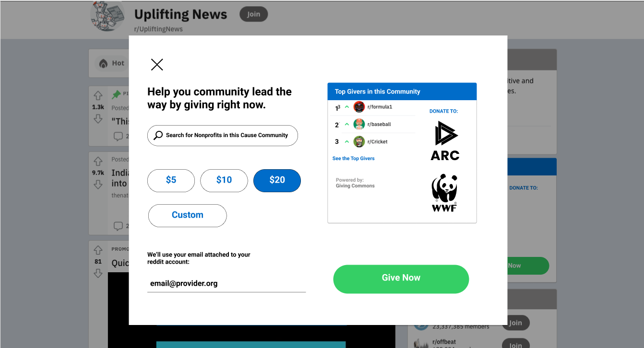This screenshot has height=348, width=644.
Task: Click the email address input field
Action: (227, 283)
